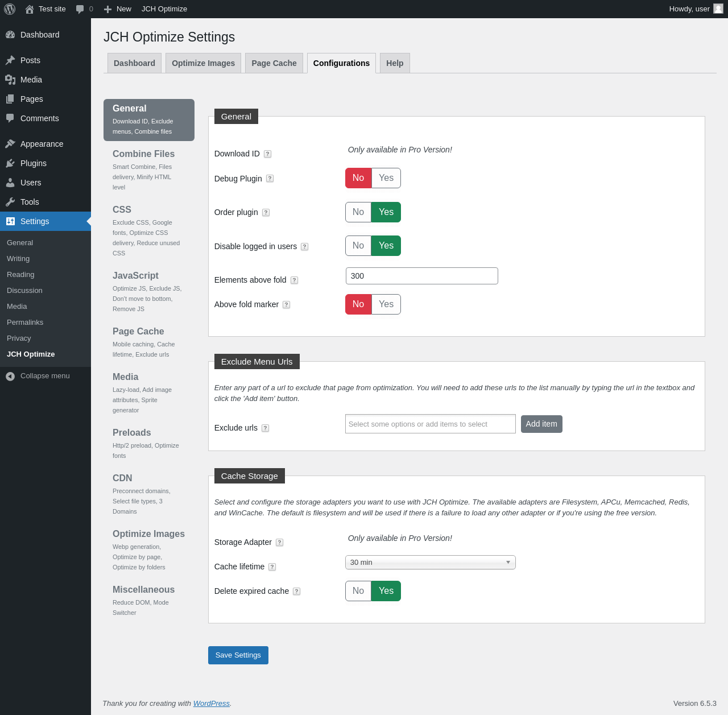Set Delete expired cache to No

pyautogui.click(x=358, y=591)
